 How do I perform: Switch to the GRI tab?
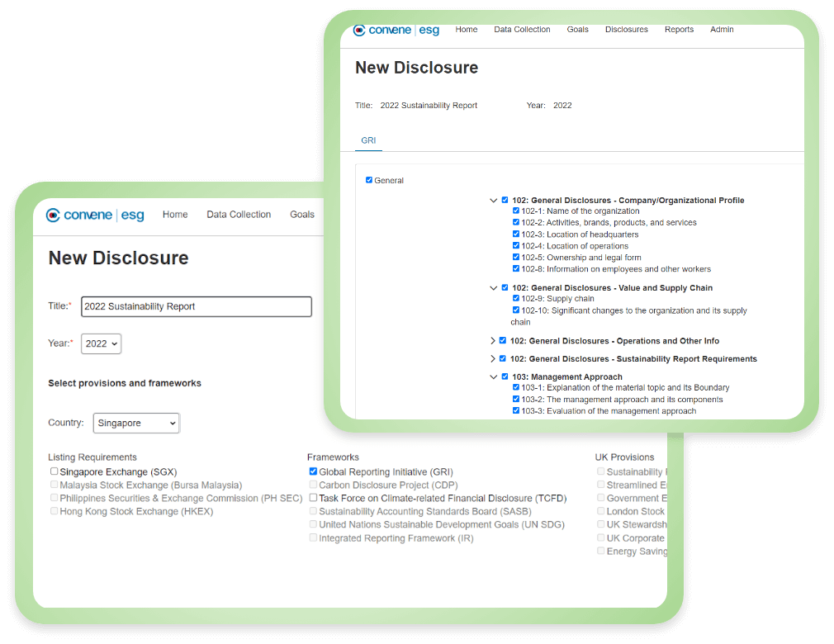(x=368, y=140)
